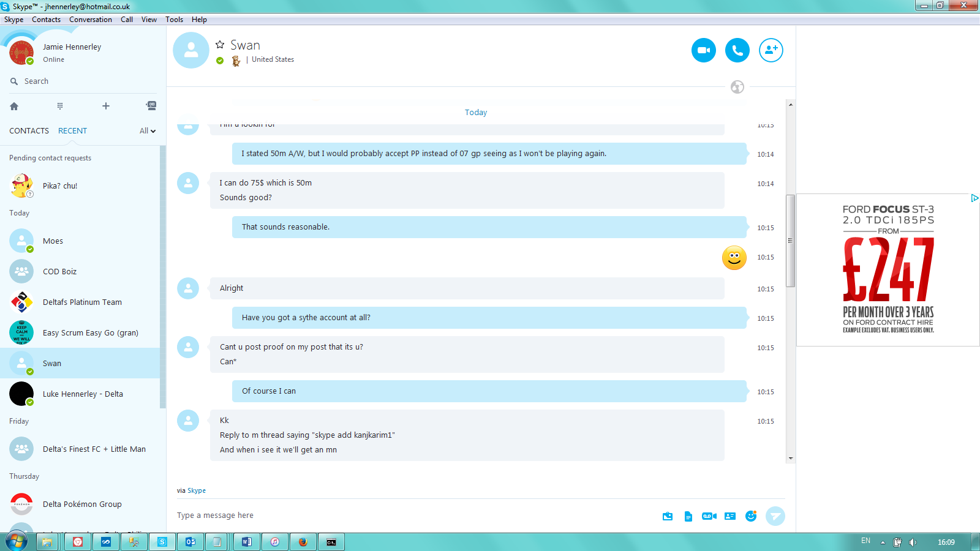Open the emoticon picker
The height and width of the screenshot is (551, 980).
751,516
